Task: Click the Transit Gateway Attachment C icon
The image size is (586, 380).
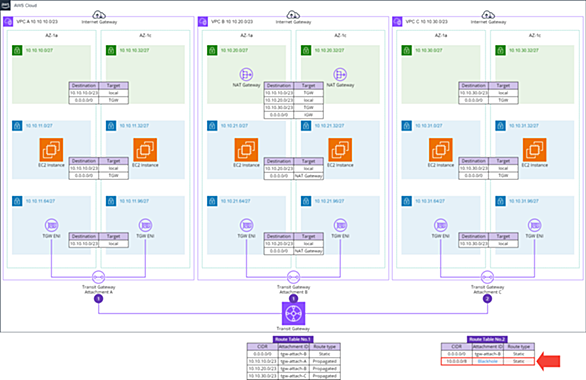Action: tap(487, 277)
